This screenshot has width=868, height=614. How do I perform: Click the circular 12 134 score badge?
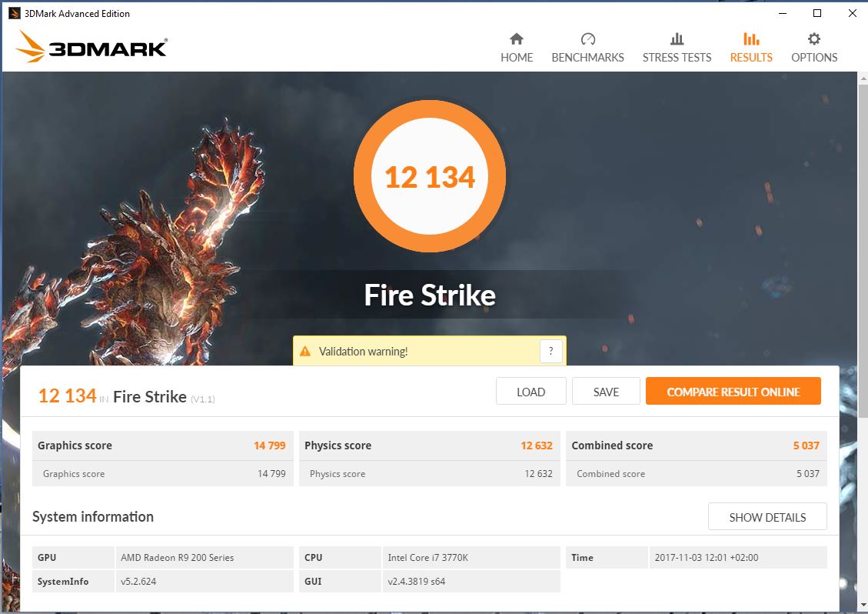click(x=430, y=176)
